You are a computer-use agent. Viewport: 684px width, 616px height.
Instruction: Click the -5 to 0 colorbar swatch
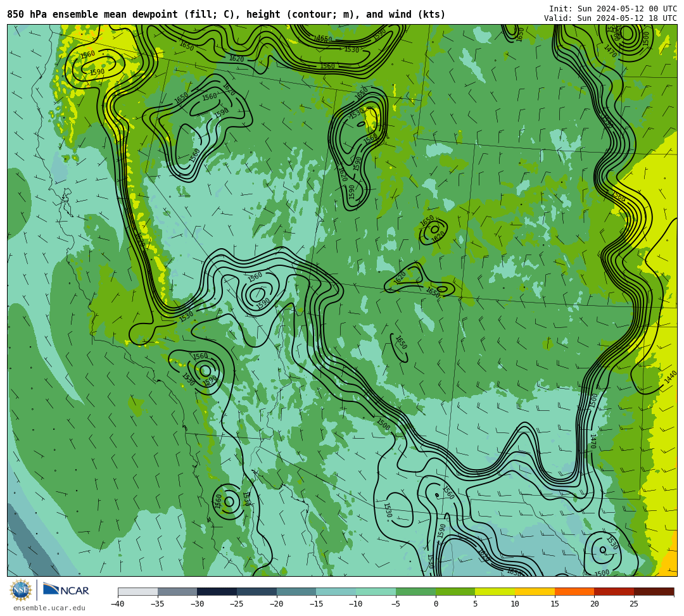415,591
